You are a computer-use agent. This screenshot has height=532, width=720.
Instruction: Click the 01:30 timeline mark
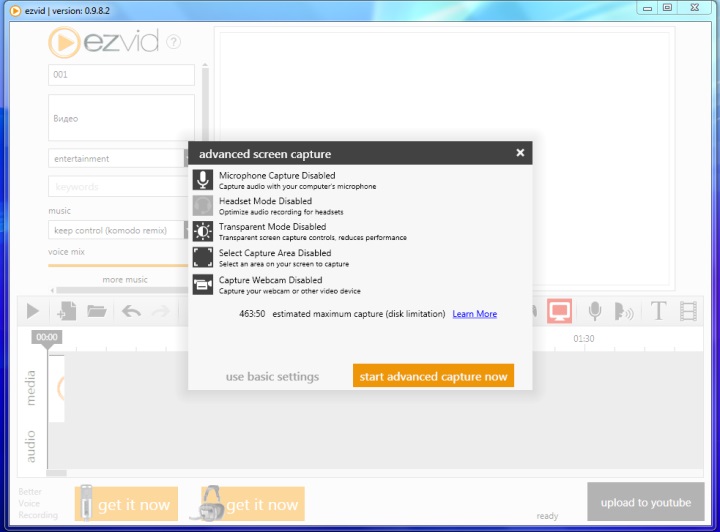584,339
